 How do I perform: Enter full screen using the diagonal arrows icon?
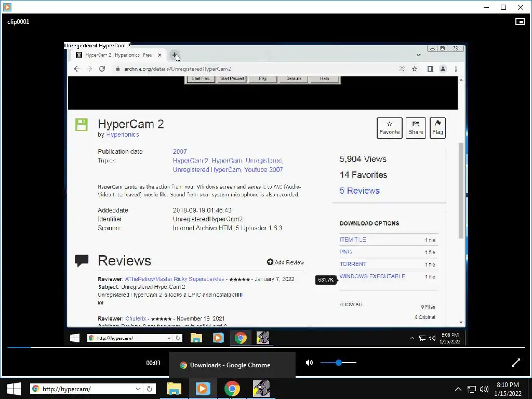pyautogui.click(x=516, y=363)
